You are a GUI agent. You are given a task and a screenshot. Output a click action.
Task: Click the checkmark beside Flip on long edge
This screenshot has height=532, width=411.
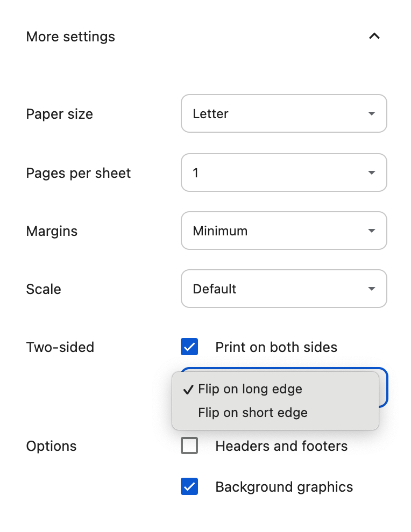[188, 390]
